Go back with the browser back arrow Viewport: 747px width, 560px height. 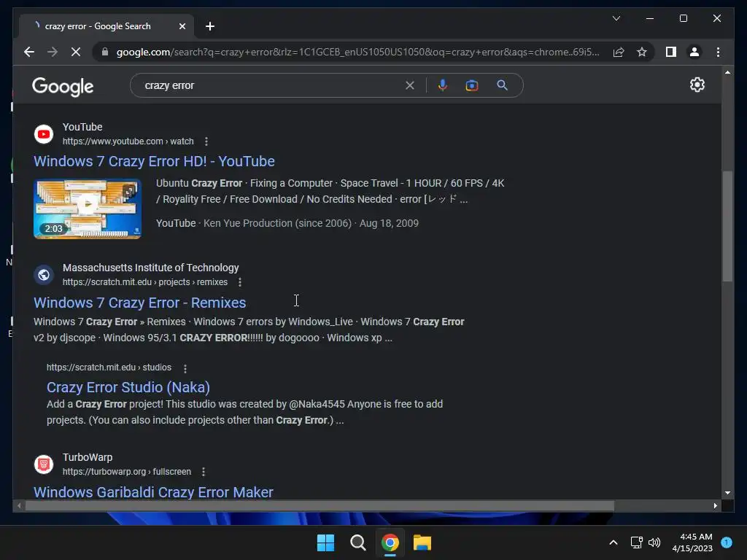tap(29, 52)
